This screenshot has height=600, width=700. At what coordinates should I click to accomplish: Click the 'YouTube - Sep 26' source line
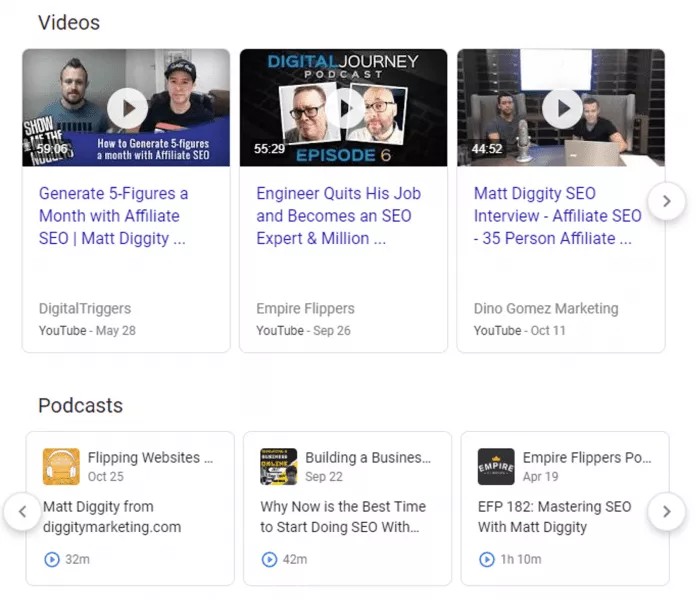click(303, 331)
